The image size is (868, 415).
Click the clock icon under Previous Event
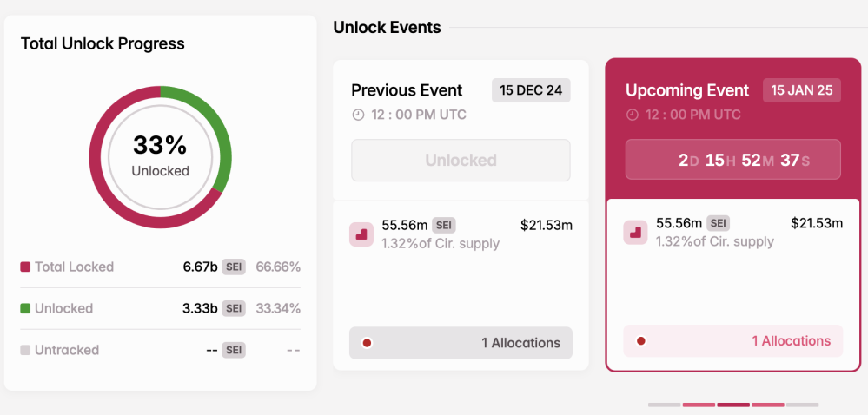358,115
